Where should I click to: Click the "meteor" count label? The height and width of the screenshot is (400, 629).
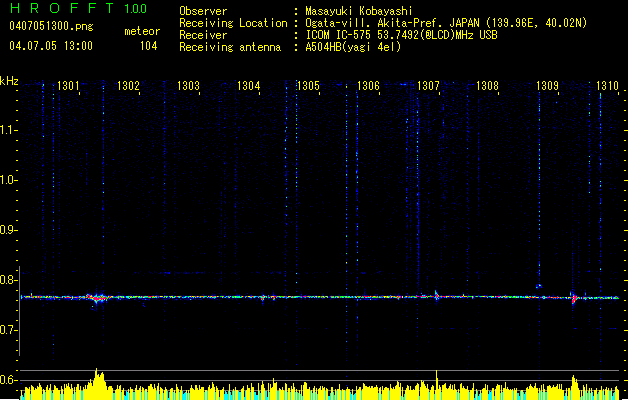(142, 31)
